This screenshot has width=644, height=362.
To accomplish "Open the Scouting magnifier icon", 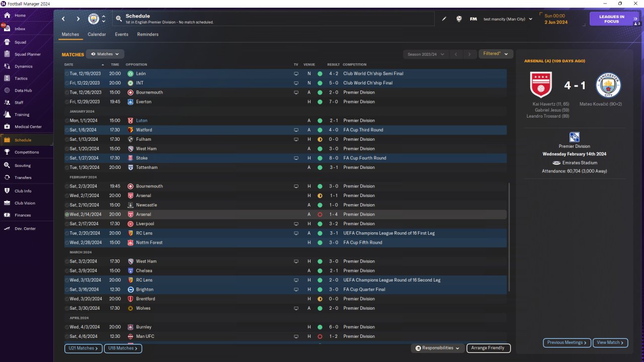I will point(7,165).
